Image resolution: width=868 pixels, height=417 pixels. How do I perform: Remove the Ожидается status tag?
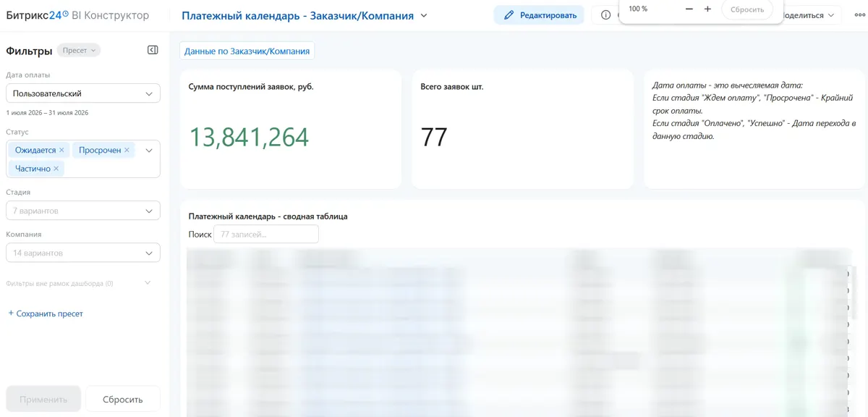click(61, 150)
